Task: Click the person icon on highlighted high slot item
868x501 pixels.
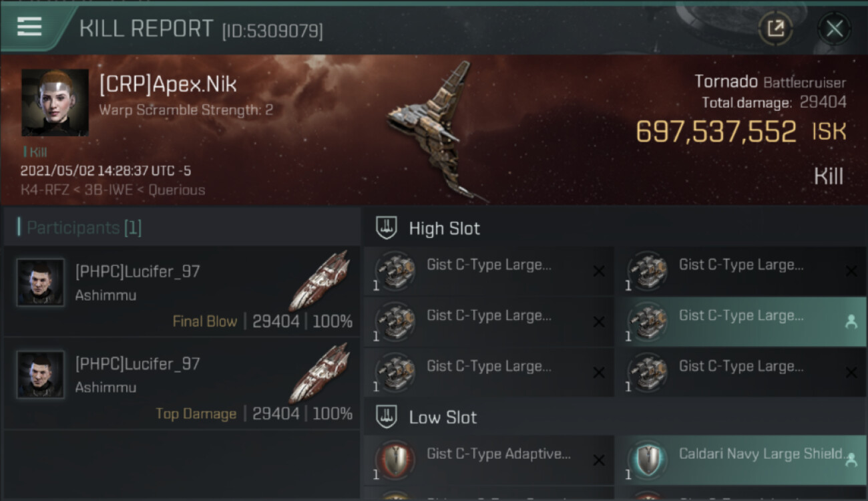Action: tap(851, 322)
